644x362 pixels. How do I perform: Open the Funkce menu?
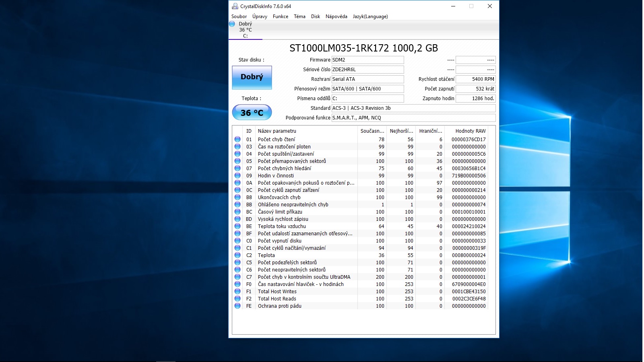click(x=280, y=16)
